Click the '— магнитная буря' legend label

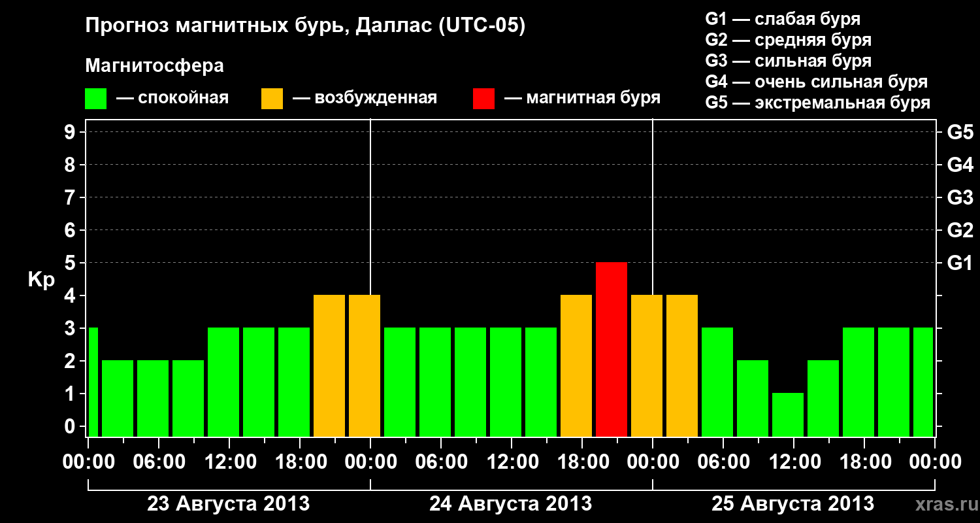(x=583, y=99)
